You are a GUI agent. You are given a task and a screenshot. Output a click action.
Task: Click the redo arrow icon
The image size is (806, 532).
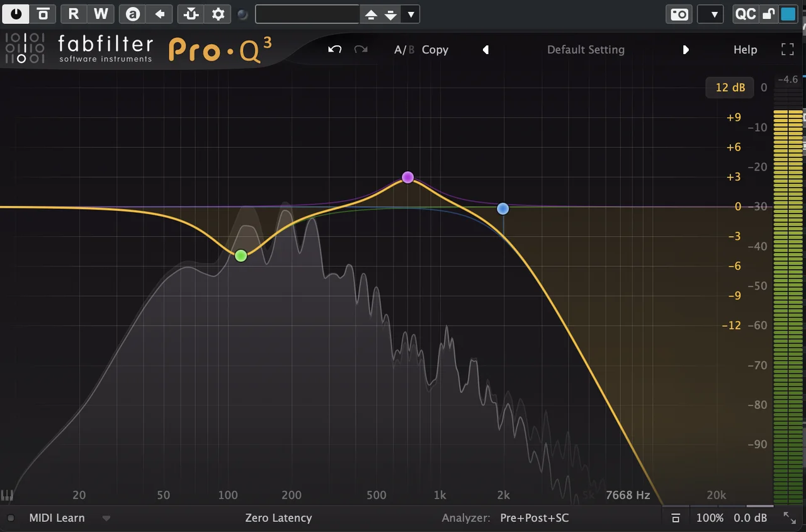[361, 49]
